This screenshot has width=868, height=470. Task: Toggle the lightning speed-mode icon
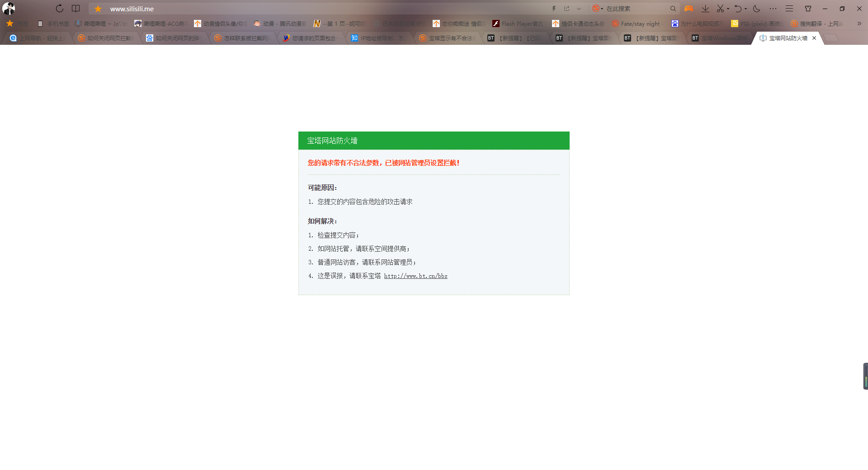554,9
